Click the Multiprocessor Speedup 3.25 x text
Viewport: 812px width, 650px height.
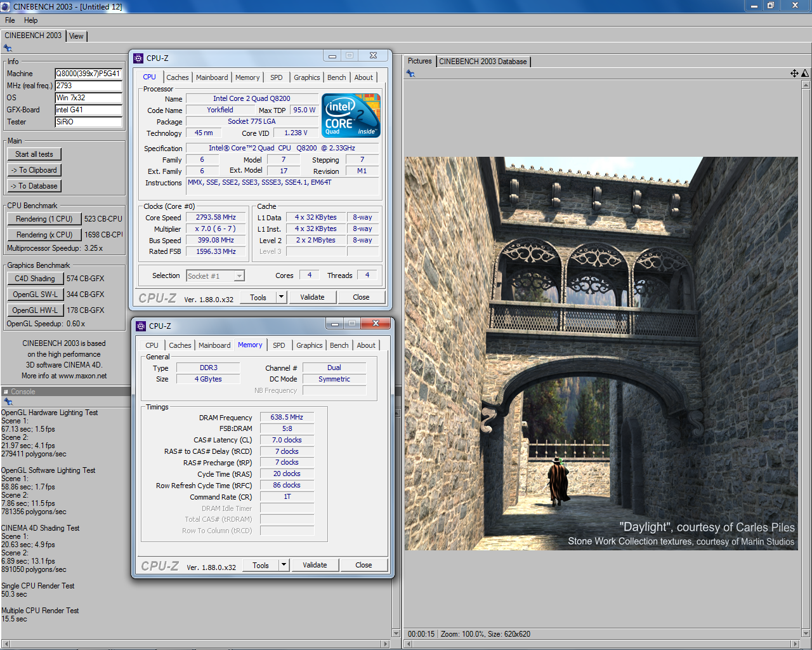(55, 248)
